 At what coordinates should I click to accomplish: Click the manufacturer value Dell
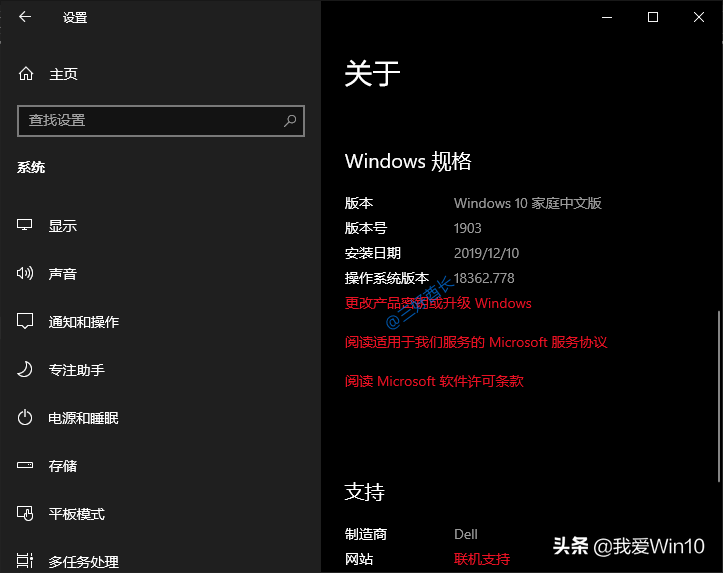pos(466,534)
